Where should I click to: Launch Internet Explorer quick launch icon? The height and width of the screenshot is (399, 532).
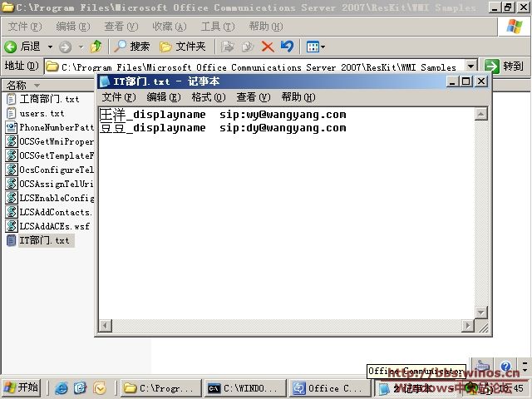62,388
